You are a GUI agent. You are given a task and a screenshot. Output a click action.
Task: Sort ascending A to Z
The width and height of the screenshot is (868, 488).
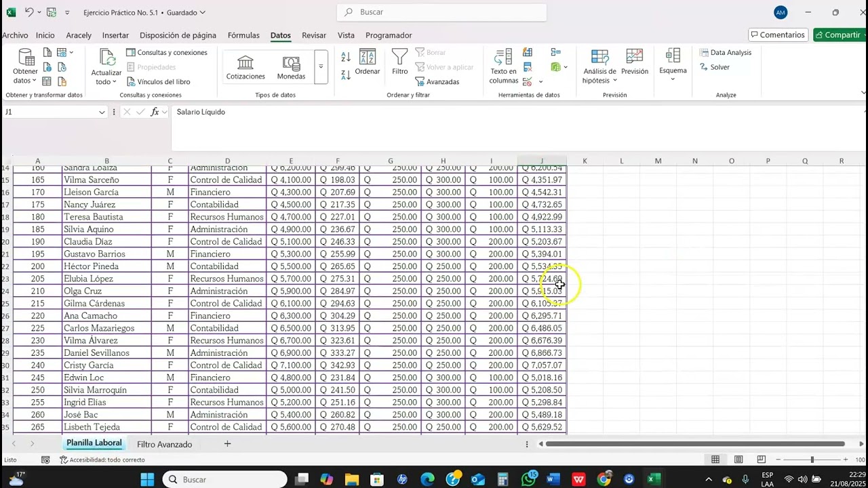(x=346, y=58)
